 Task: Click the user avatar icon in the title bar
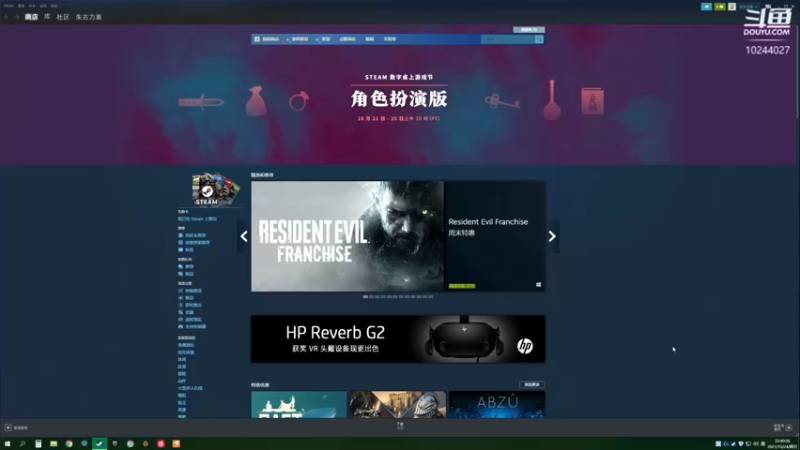tap(732, 7)
